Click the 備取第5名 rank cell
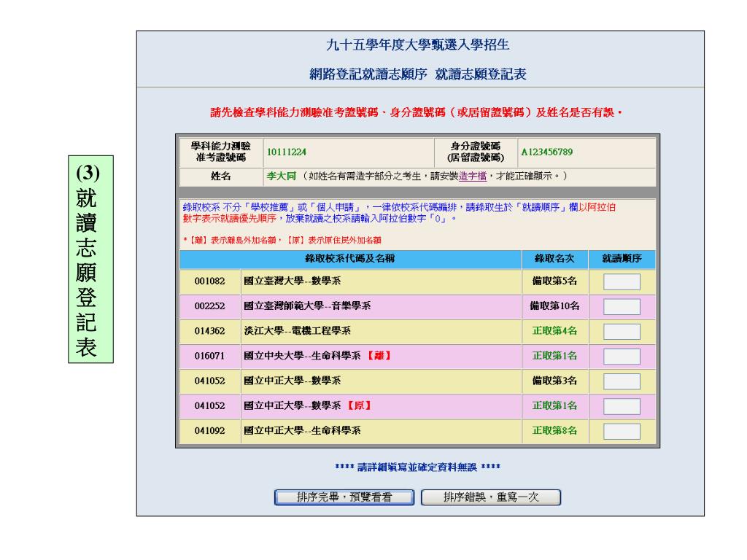 pyautogui.click(x=554, y=281)
